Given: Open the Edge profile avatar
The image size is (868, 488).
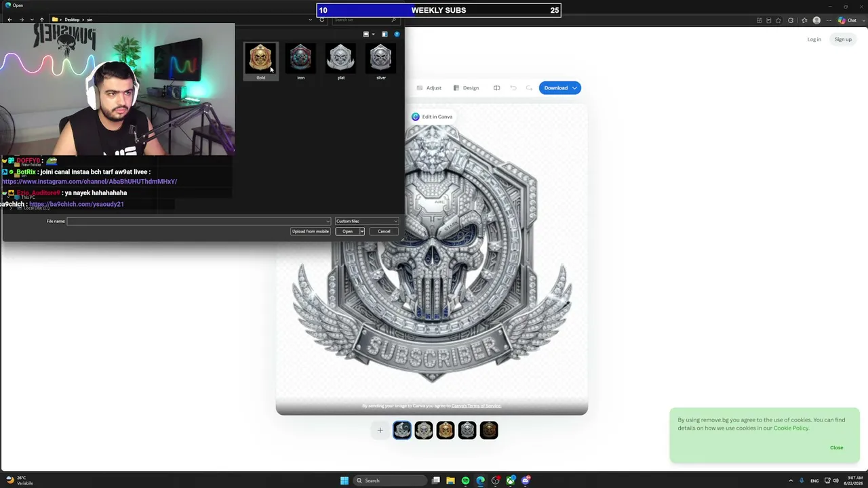Looking at the screenshot, I should coord(816,20).
